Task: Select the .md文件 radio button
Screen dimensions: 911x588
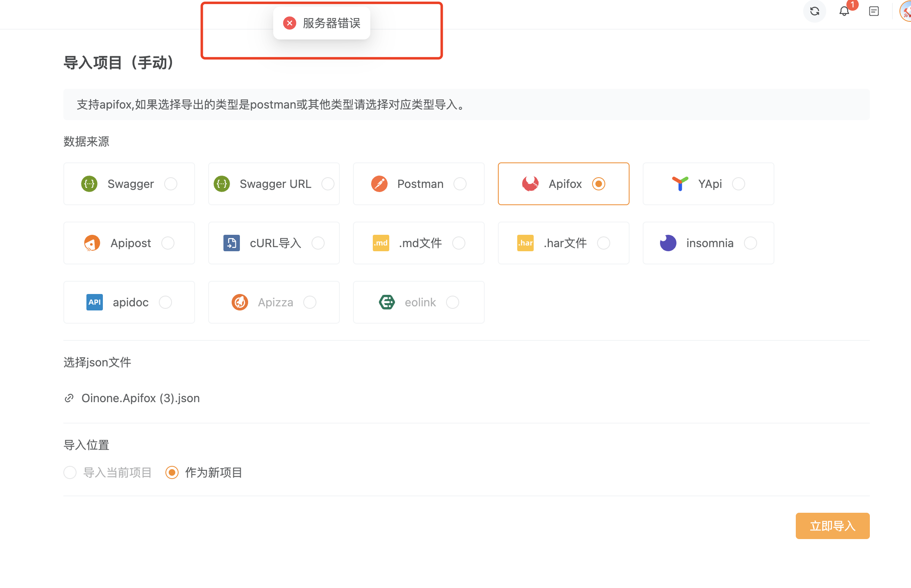Action: 459,243
